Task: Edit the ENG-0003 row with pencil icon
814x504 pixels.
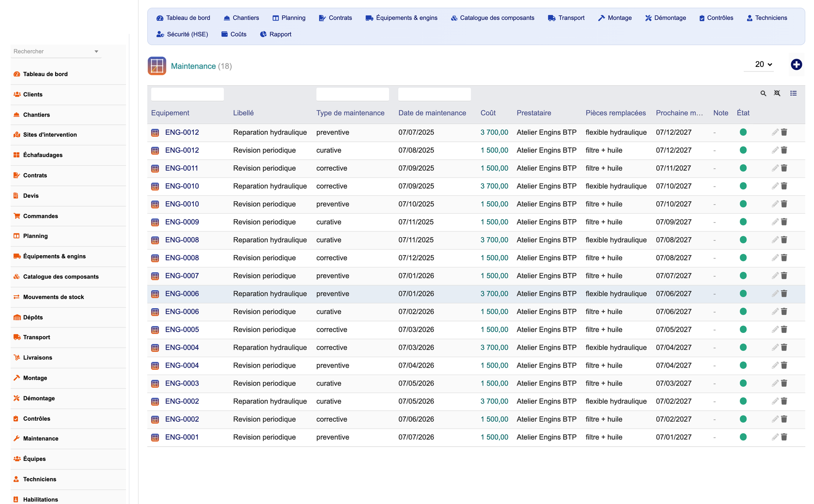Action: (x=775, y=383)
